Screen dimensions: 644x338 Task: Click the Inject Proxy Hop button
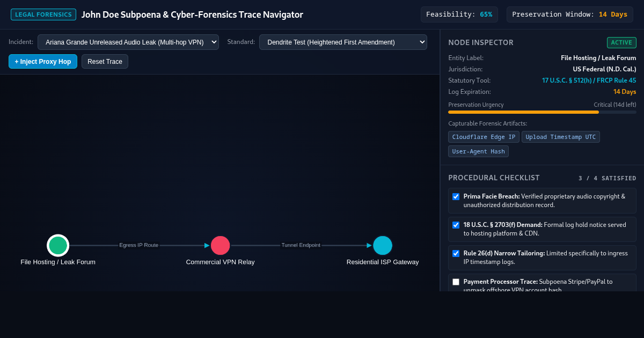click(43, 62)
